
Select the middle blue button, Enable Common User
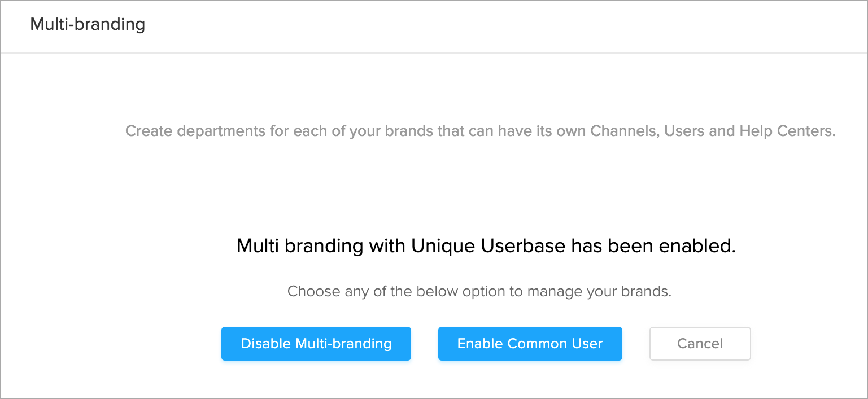[530, 344]
